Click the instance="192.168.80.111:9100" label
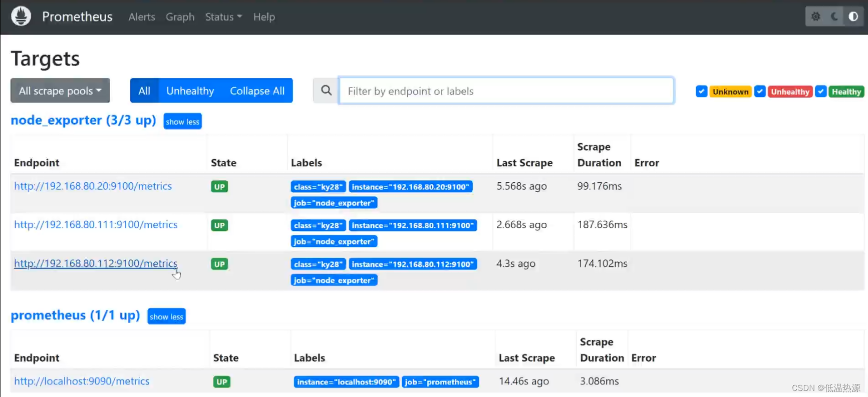The height and width of the screenshot is (397, 868). [x=413, y=225]
